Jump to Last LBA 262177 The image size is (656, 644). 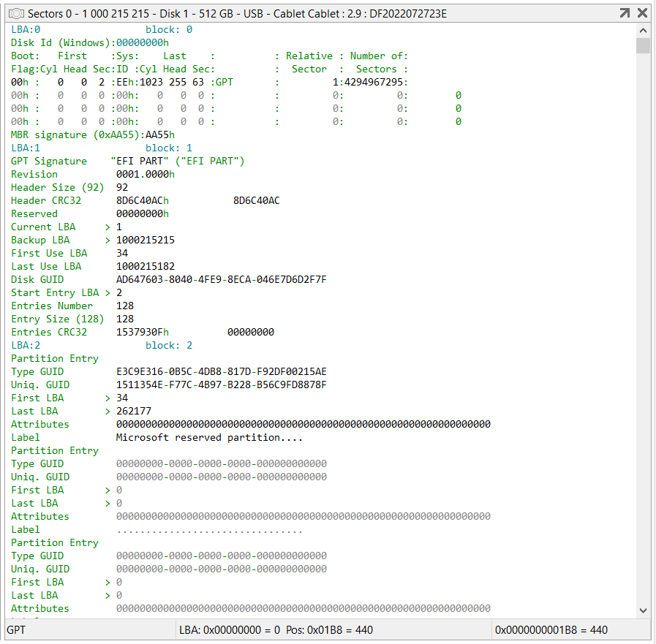coord(108,412)
